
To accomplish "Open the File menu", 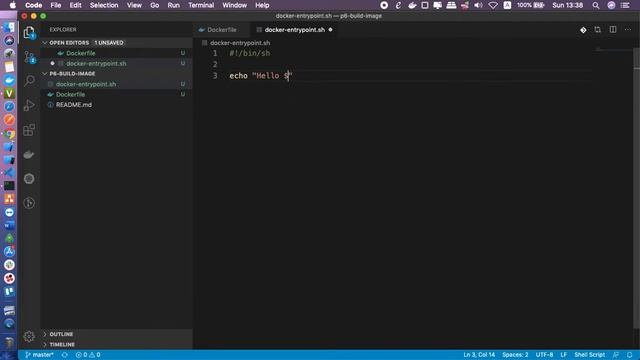I will coord(56,5).
